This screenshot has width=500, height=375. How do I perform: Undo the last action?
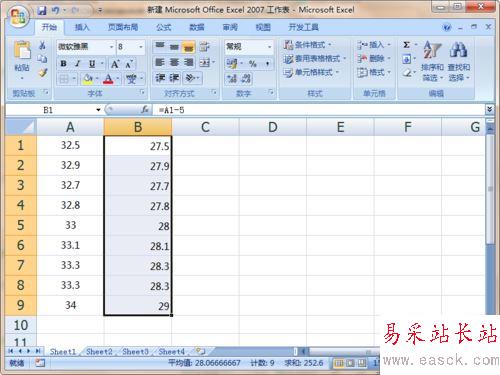55,10
